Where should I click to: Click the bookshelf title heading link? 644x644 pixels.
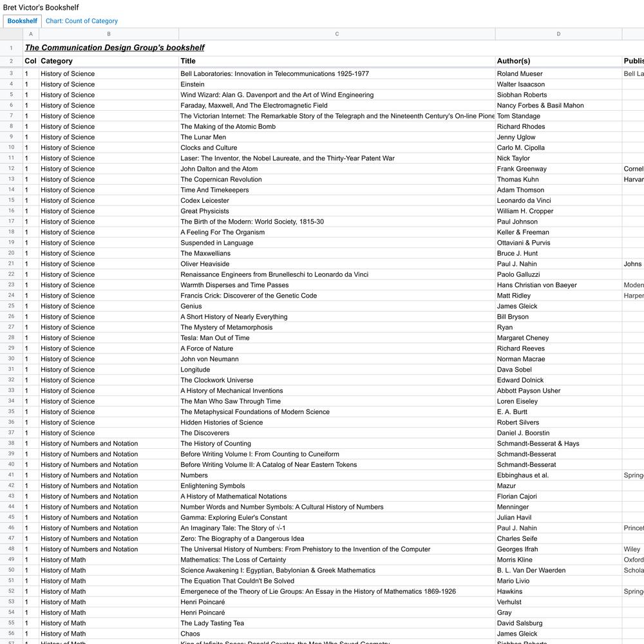(115, 48)
